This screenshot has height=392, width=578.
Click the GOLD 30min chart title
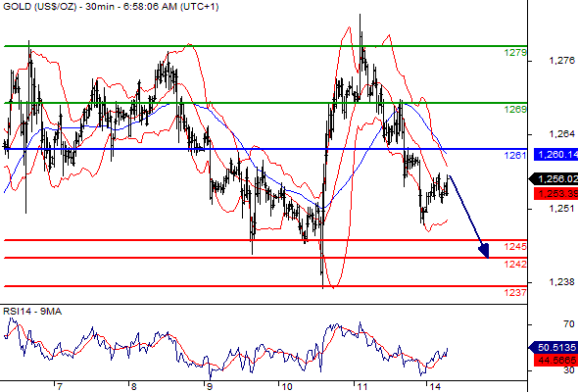tap(111, 7)
